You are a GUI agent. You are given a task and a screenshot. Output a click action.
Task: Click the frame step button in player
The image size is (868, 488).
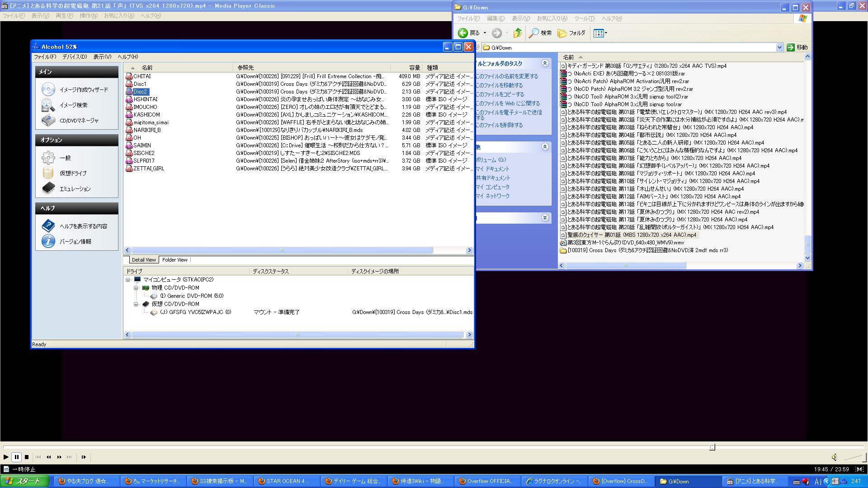click(84, 457)
